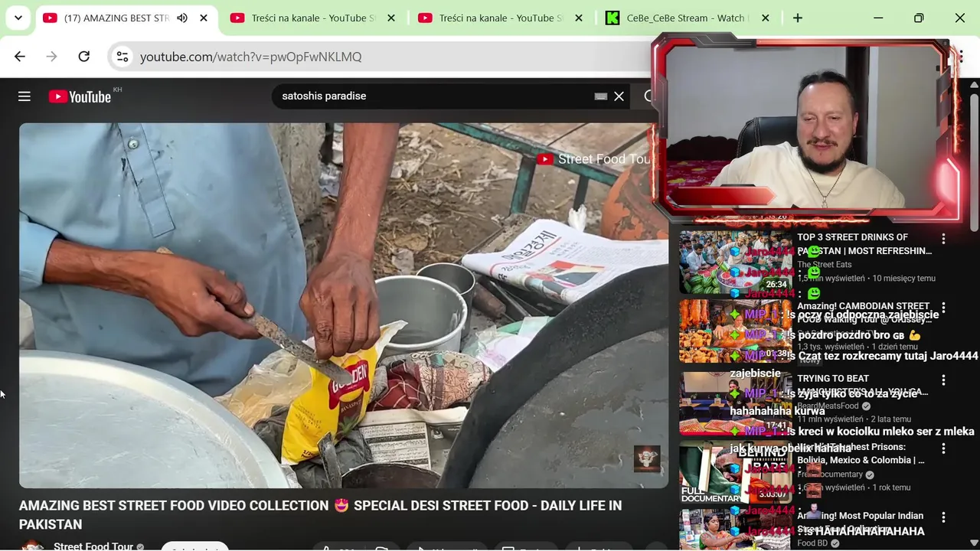Switch to the second Treści na kanale tab
The height and width of the screenshot is (551, 980).
point(501,18)
